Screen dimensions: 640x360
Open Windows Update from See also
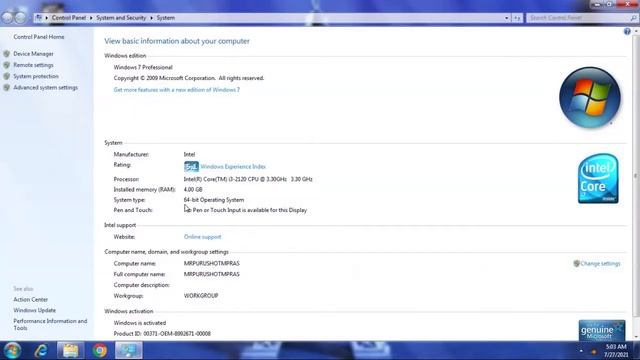pyautogui.click(x=35, y=310)
